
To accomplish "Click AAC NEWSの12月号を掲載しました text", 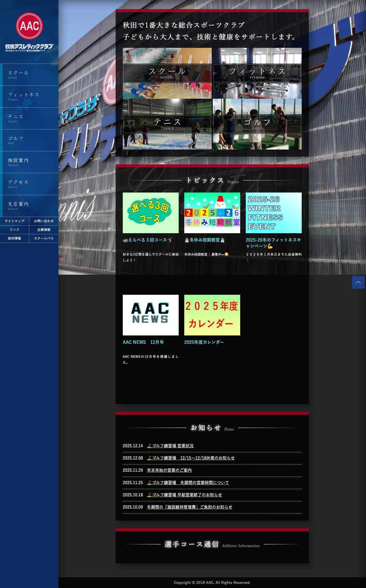I will pyautogui.click(x=151, y=359).
